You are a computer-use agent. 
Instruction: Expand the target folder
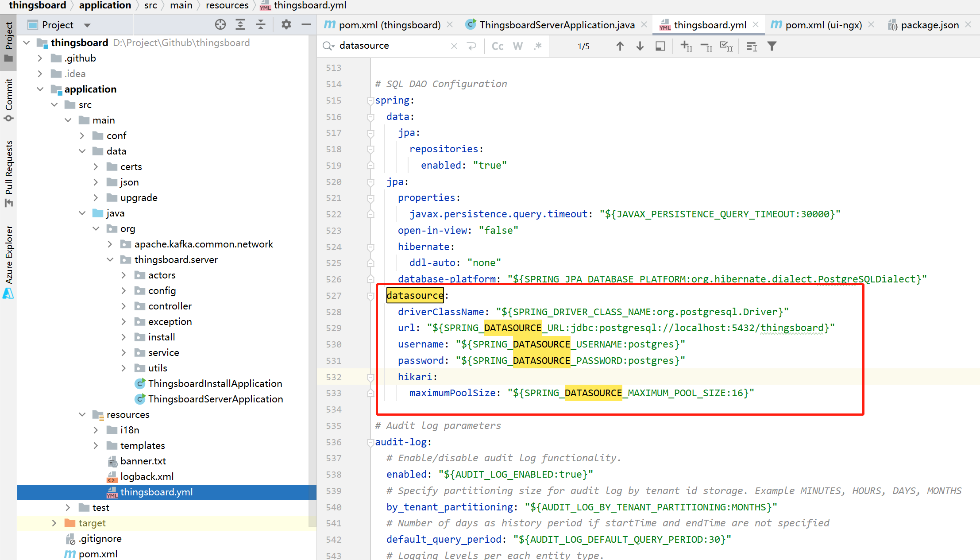(54, 523)
